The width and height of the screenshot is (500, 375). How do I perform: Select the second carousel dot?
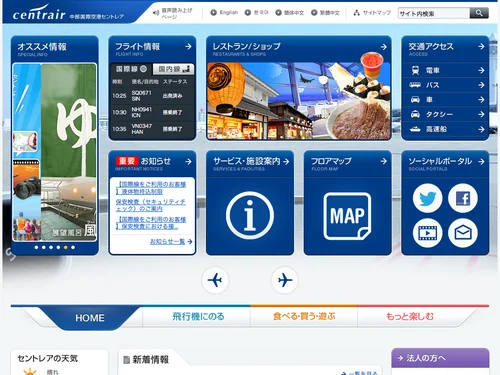click(x=44, y=247)
